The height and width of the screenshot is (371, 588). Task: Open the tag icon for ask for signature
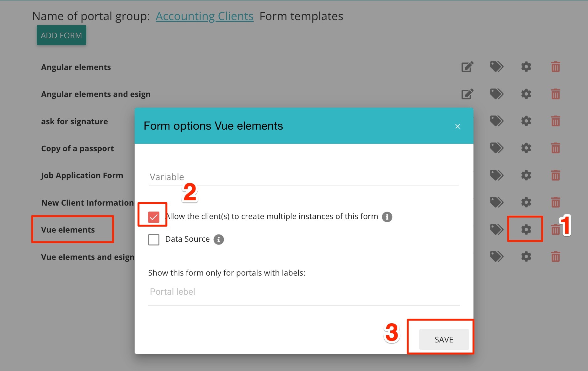(497, 121)
